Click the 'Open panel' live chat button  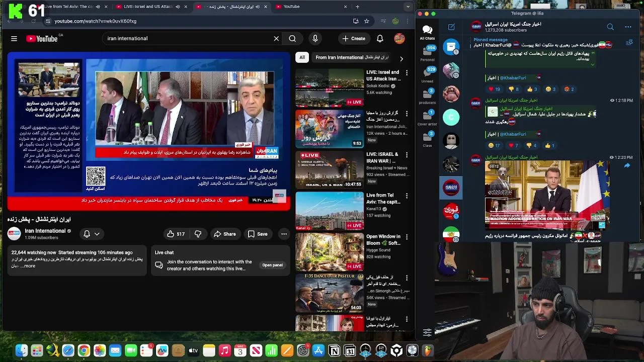(x=272, y=265)
